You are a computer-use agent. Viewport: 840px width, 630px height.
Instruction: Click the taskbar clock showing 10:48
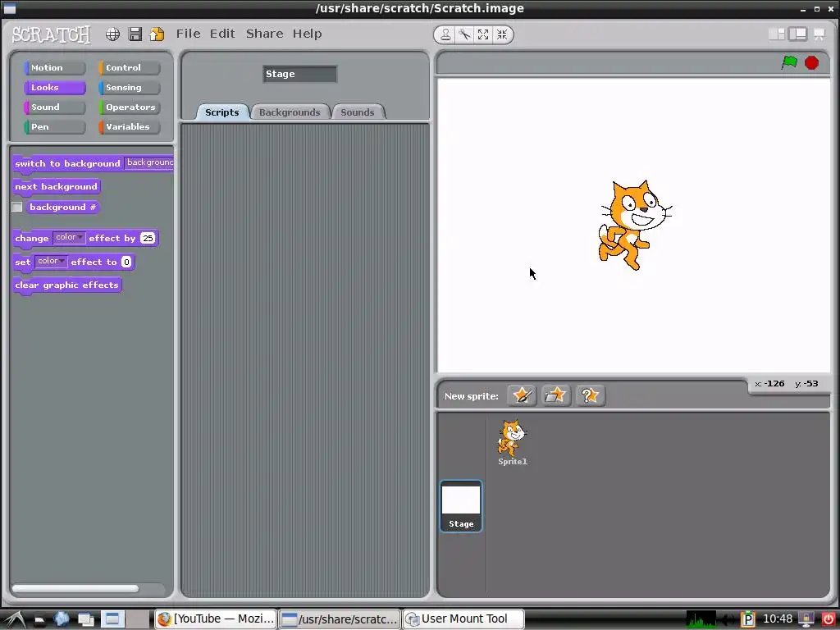tap(778, 619)
